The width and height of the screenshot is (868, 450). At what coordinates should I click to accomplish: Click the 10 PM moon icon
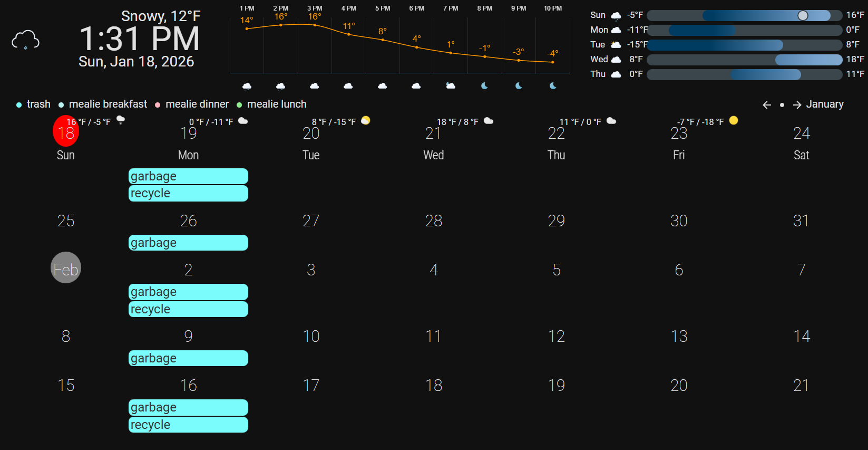click(x=553, y=85)
